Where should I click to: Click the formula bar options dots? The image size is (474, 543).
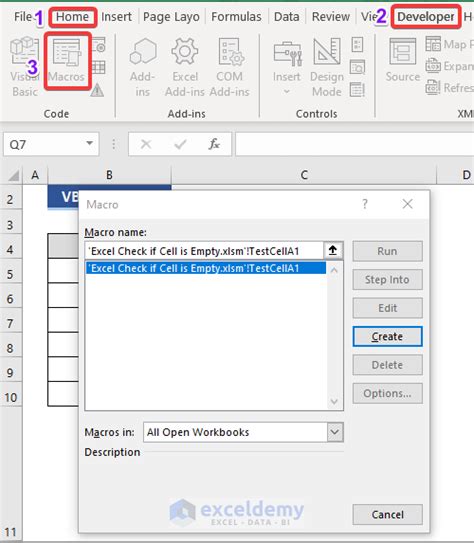tap(114, 144)
